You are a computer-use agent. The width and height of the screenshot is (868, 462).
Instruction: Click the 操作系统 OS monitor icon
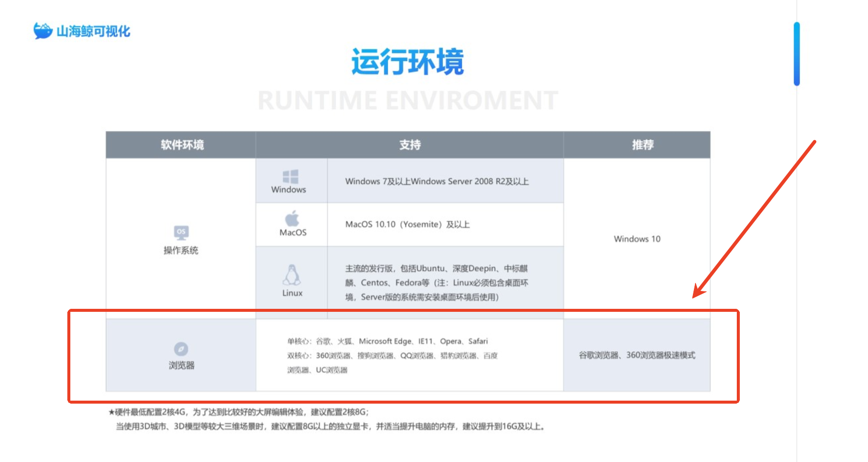181,232
